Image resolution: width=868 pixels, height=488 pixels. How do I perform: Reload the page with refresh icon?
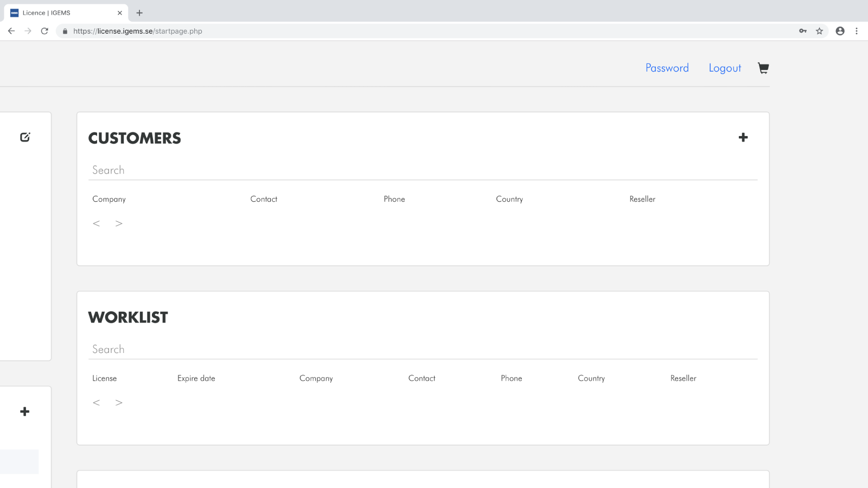tap(44, 31)
